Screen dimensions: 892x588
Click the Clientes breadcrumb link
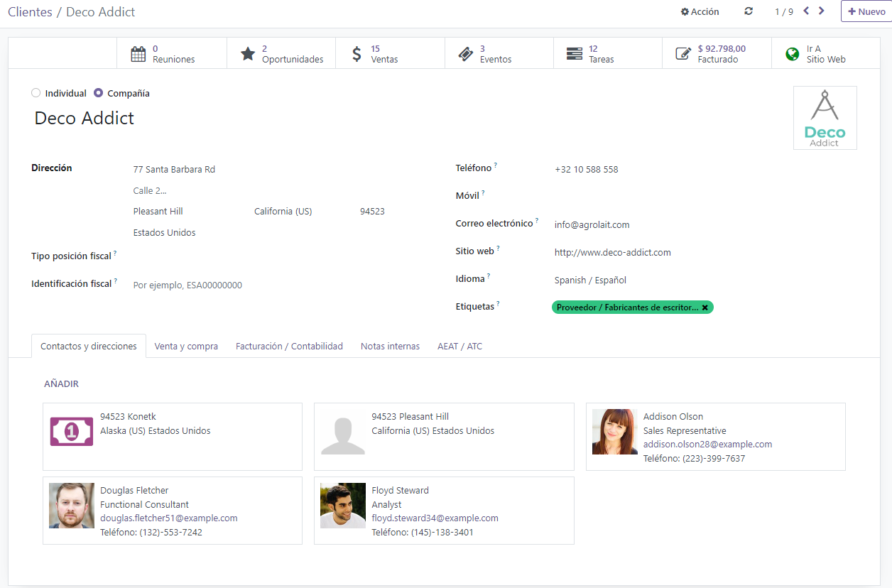tap(30, 11)
